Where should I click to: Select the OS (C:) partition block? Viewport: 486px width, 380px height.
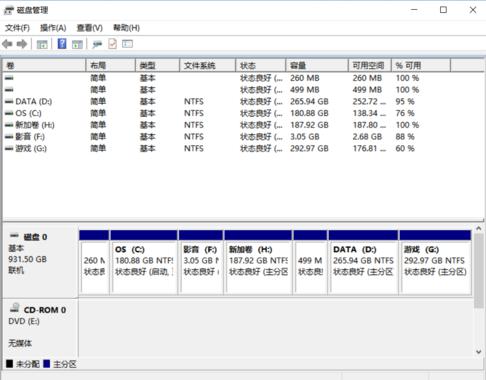tap(144, 262)
